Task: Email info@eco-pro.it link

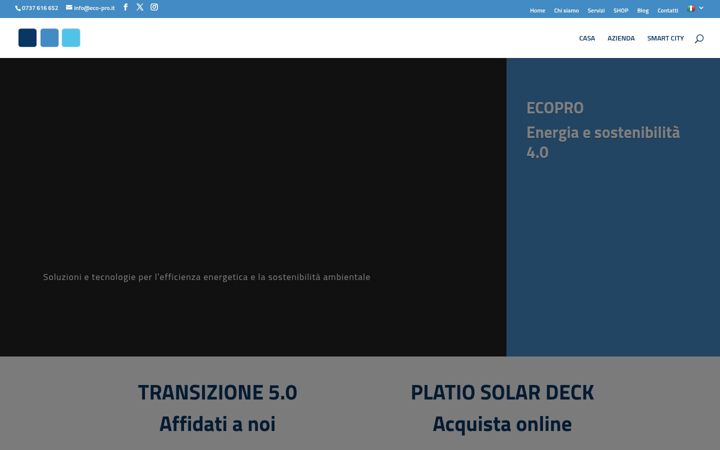Action: tap(94, 8)
